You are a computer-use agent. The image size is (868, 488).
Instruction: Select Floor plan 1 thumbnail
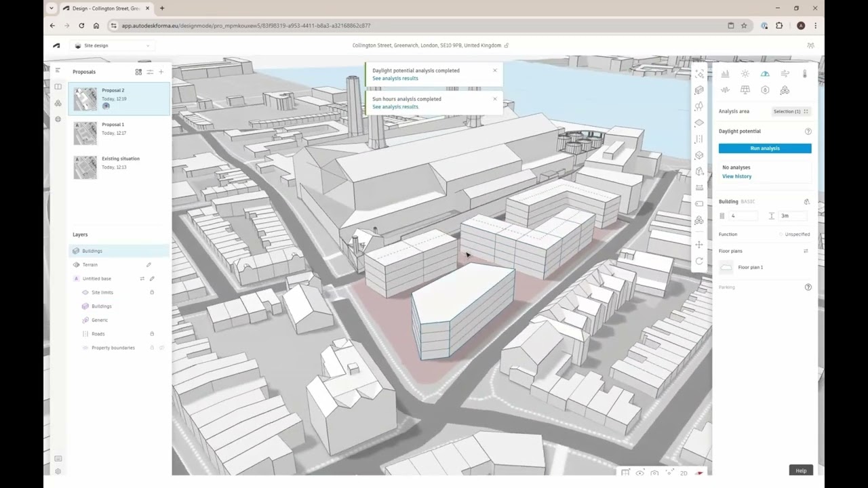point(726,267)
